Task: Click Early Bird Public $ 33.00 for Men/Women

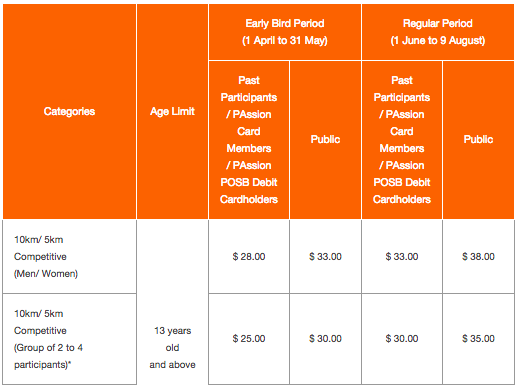Action: (x=325, y=256)
